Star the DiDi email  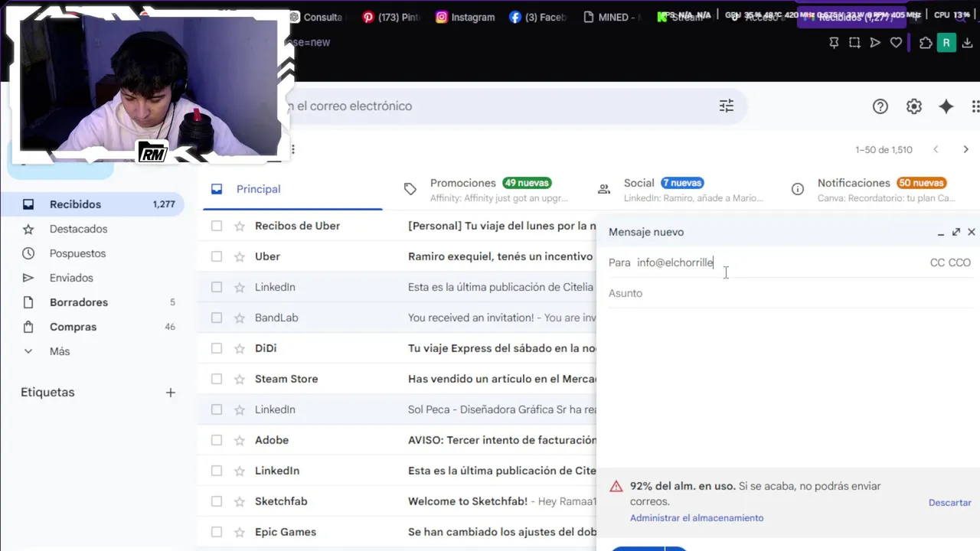pyautogui.click(x=240, y=348)
